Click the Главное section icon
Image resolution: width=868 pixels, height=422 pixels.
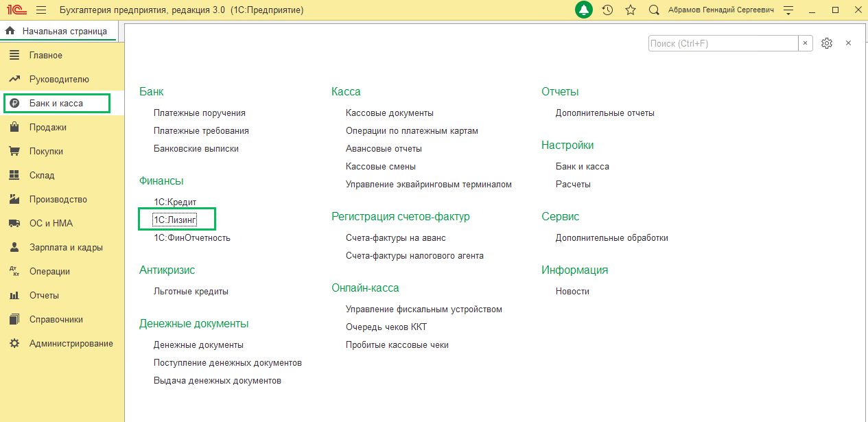point(14,56)
